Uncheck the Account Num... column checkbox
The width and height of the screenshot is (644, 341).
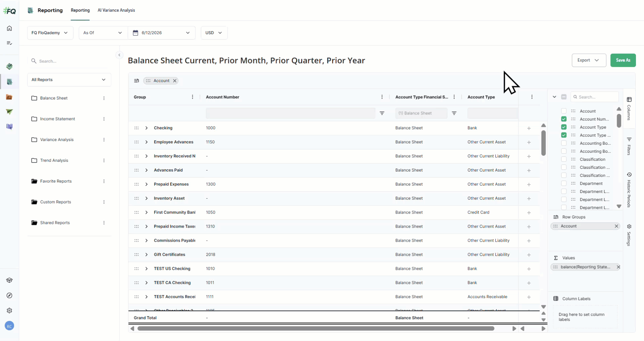[564, 119]
